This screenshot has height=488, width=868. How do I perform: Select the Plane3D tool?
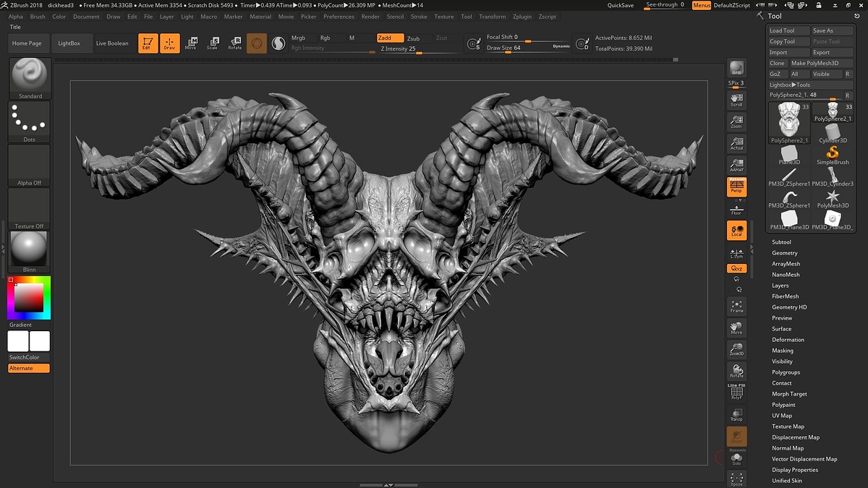789,154
